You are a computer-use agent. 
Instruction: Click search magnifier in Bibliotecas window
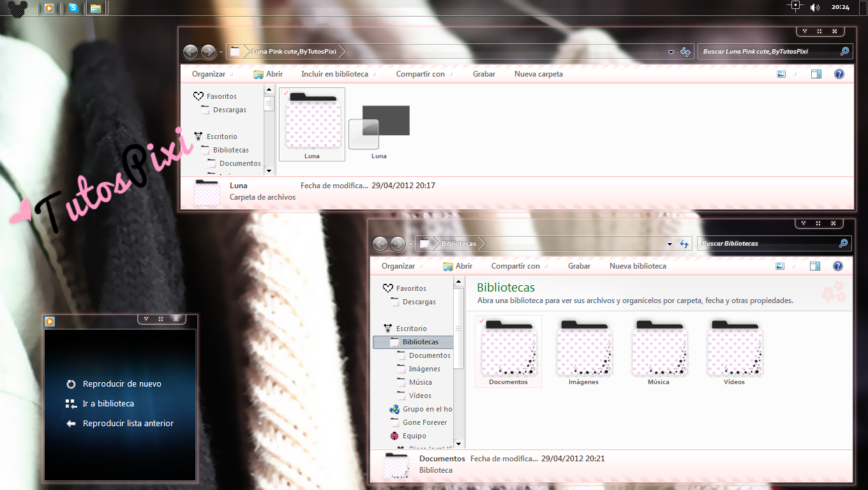[843, 244]
